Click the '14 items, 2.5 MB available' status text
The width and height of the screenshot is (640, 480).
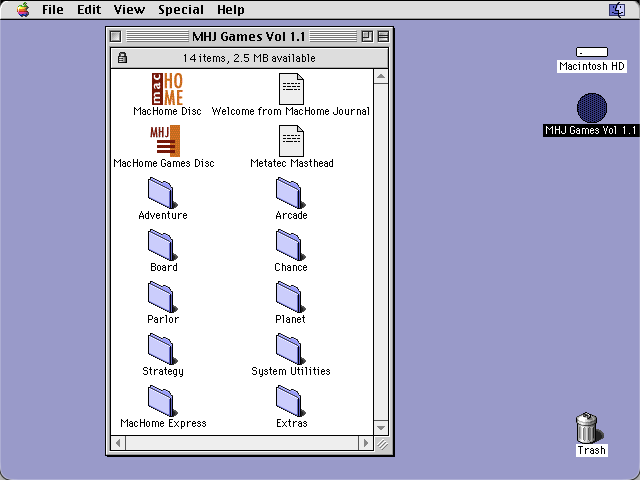pos(249,58)
